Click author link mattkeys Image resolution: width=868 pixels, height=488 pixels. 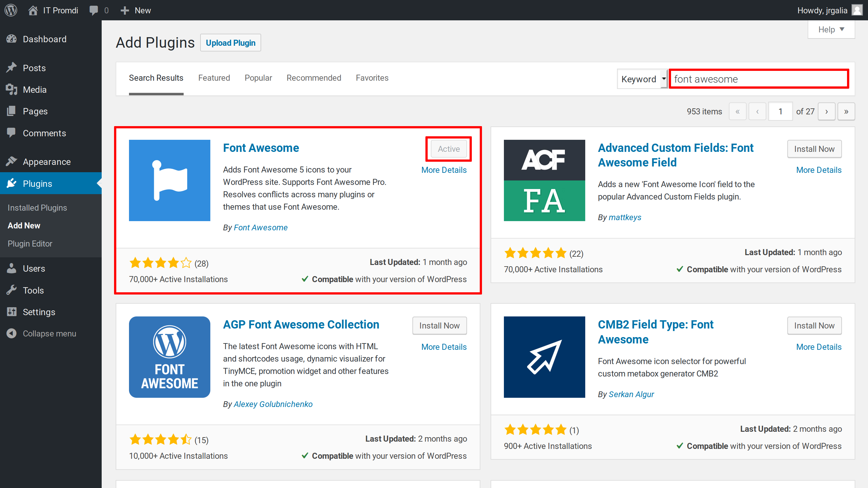(625, 217)
